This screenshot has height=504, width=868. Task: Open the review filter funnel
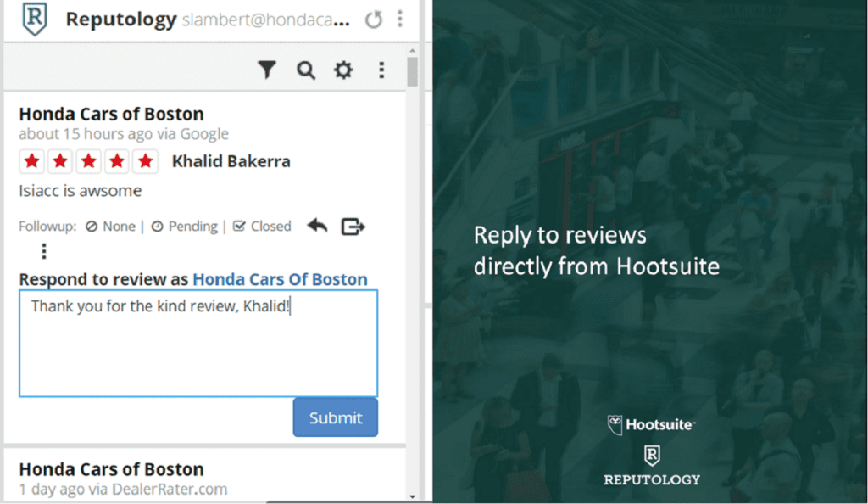click(x=267, y=70)
